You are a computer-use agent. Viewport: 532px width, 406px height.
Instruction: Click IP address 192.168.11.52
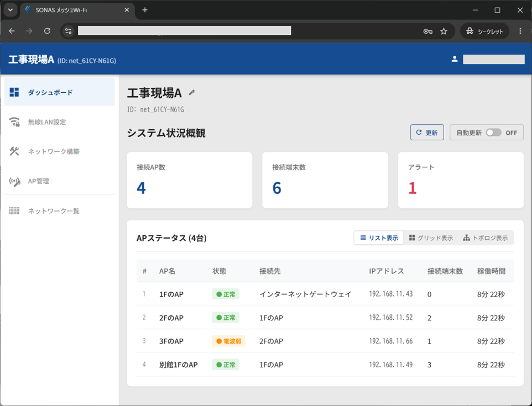(x=391, y=318)
